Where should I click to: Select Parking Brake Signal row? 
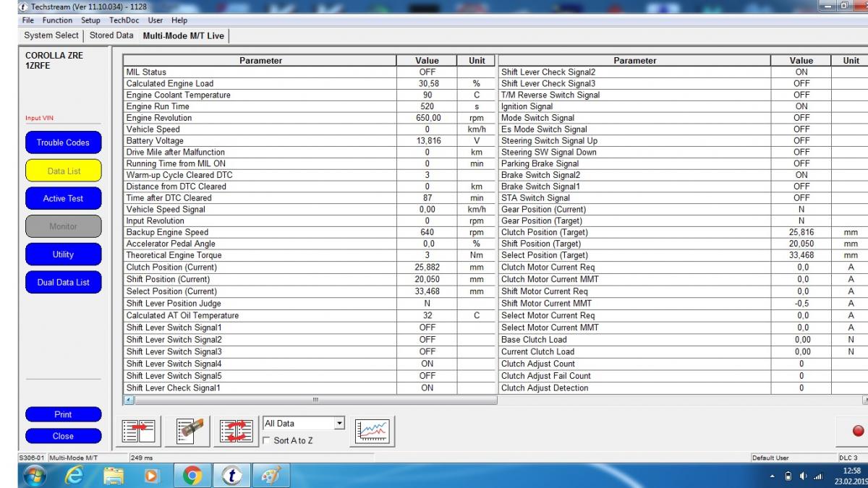[x=683, y=164]
